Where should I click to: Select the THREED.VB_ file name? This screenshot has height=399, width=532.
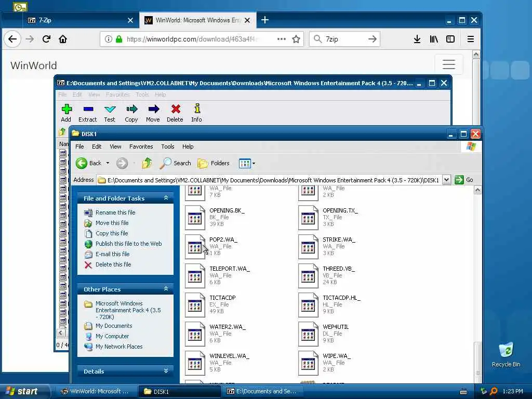click(339, 269)
